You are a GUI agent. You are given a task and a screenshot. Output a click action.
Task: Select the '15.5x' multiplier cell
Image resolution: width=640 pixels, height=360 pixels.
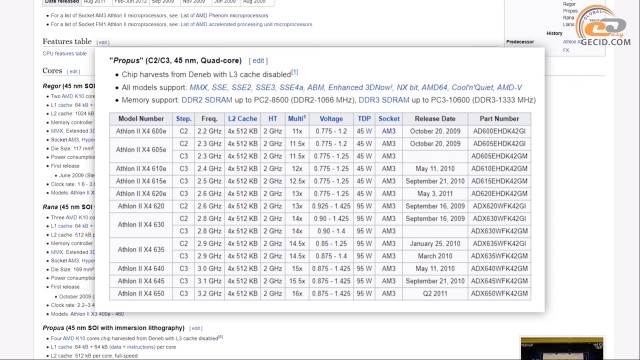(297, 281)
